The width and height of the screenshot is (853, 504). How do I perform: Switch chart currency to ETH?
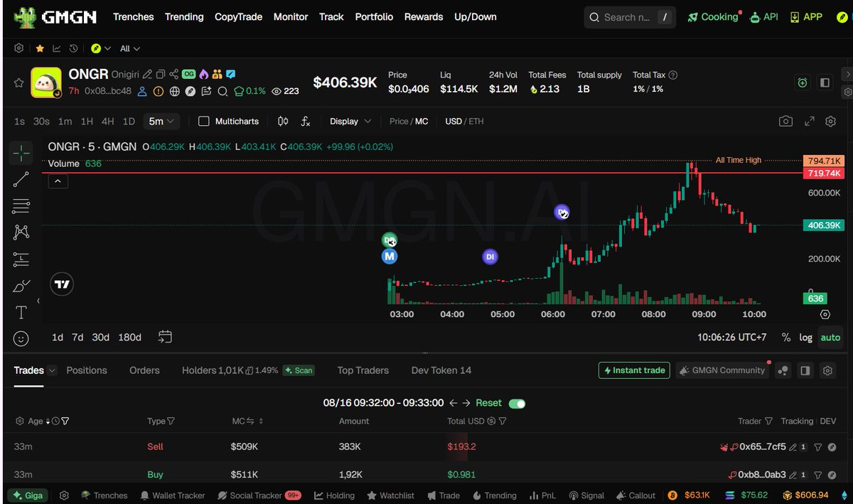(x=476, y=122)
